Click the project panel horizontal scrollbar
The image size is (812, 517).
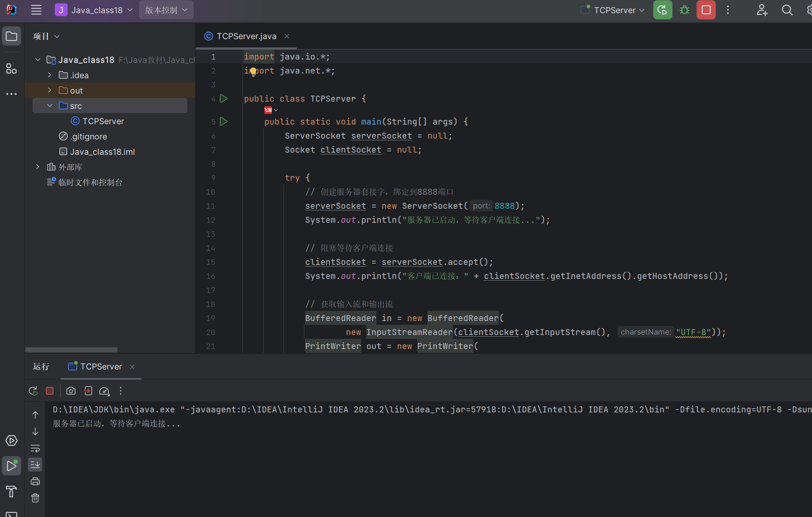pyautogui.click(x=71, y=350)
